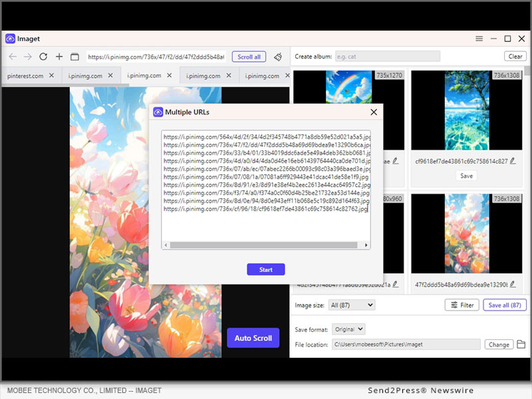
Task: Click the Save all (87) button
Action: point(504,305)
